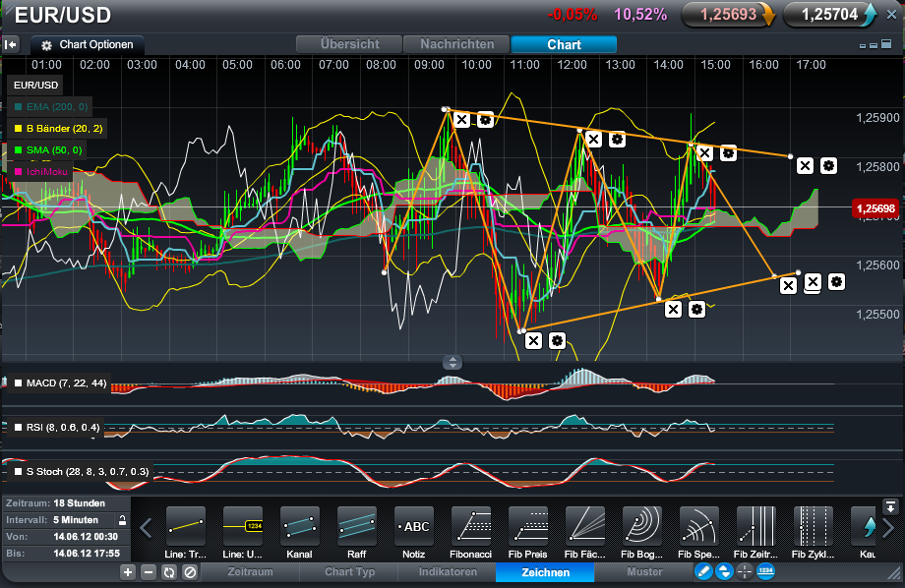This screenshot has height=588, width=905.
Task: Select the Chart tab
Action: [x=564, y=44]
